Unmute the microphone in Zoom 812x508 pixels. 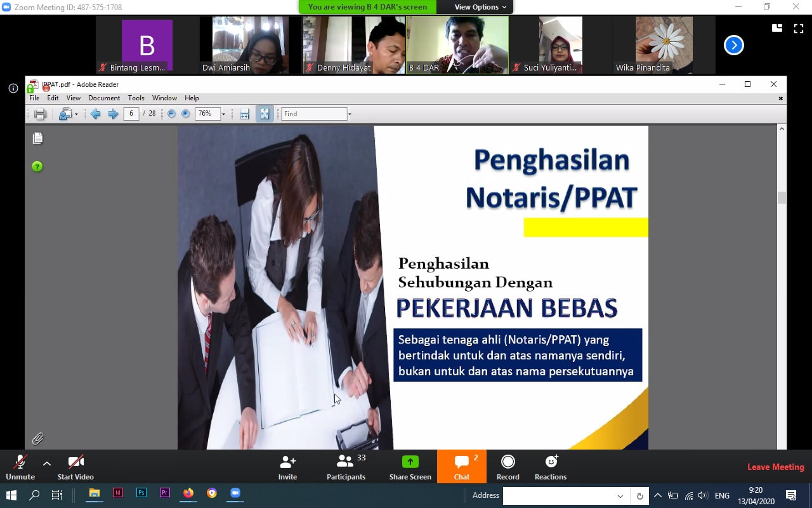pyautogui.click(x=20, y=467)
